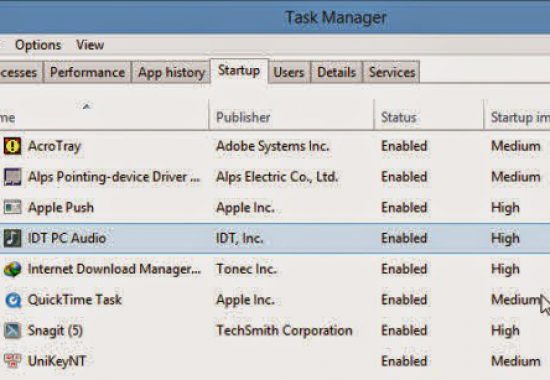Click Medium impact of Alps Pointing-device Driver
Screen dimensions: 550x380
tap(516, 177)
